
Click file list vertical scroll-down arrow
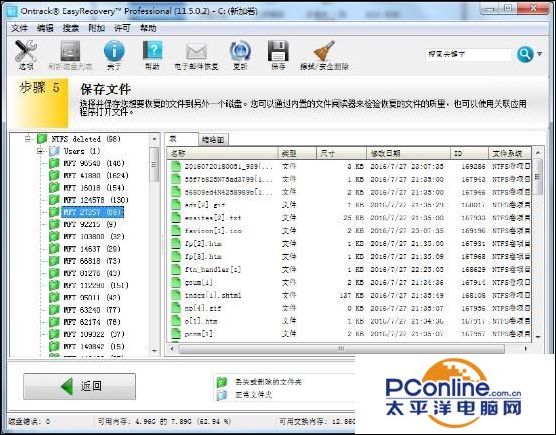coord(538,337)
